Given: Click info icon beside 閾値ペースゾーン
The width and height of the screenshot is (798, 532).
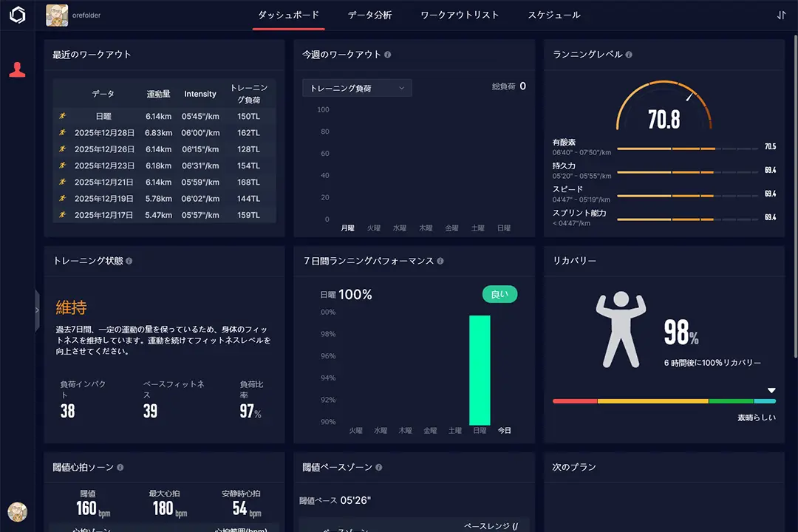Looking at the screenshot, I should tap(379, 467).
